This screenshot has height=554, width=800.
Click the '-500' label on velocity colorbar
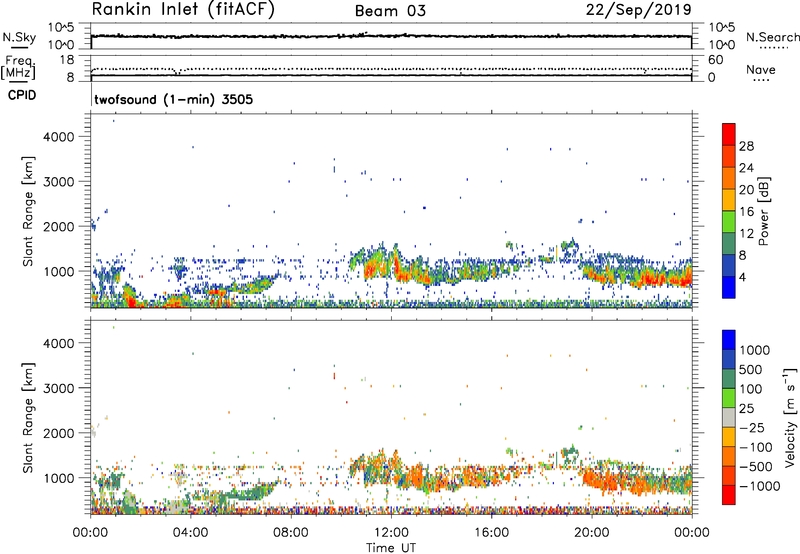pyautogui.click(x=756, y=467)
